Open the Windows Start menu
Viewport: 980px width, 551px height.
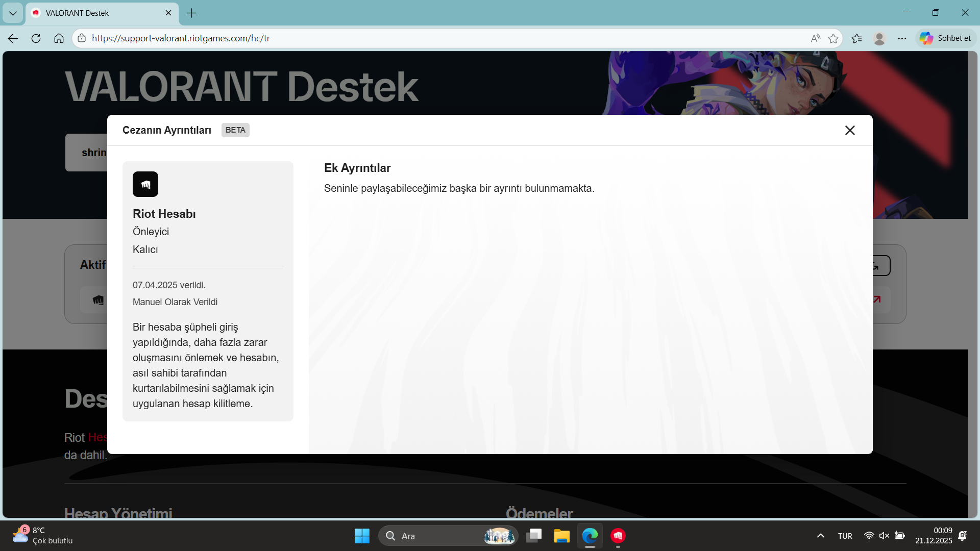click(x=362, y=536)
